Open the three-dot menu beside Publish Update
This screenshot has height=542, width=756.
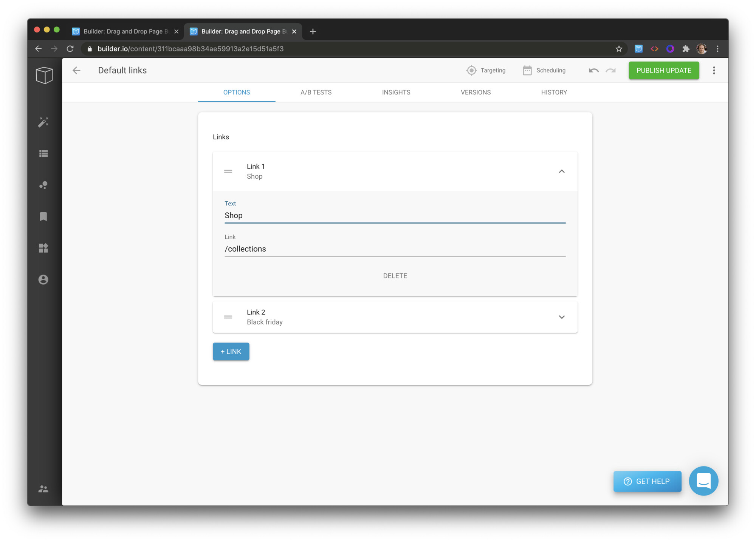[714, 71]
